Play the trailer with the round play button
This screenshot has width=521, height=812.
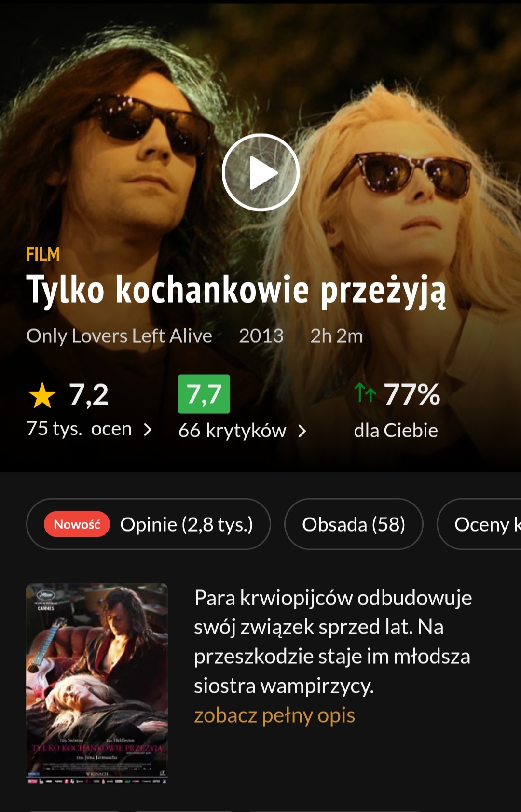pos(260,172)
